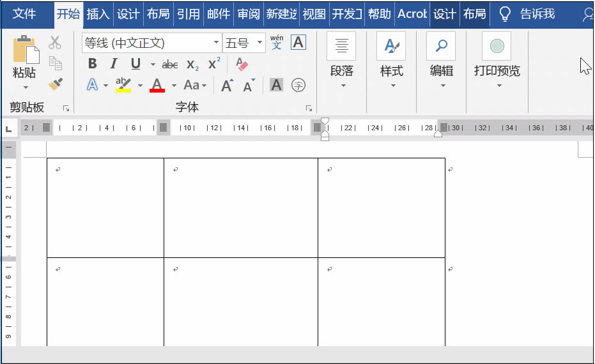Screen dimensions: 595x364
Task: Click the right indent marker
Action: 438,134
